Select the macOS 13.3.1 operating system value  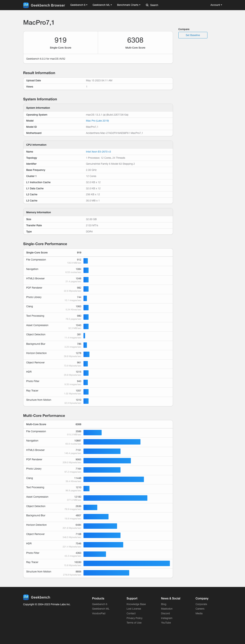coord(107,115)
